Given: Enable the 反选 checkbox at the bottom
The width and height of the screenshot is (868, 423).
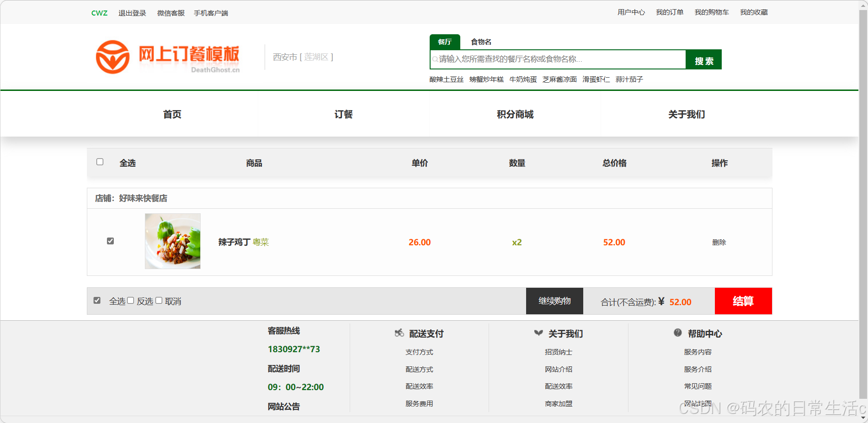Looking at the screenshot, I should 131,300.
